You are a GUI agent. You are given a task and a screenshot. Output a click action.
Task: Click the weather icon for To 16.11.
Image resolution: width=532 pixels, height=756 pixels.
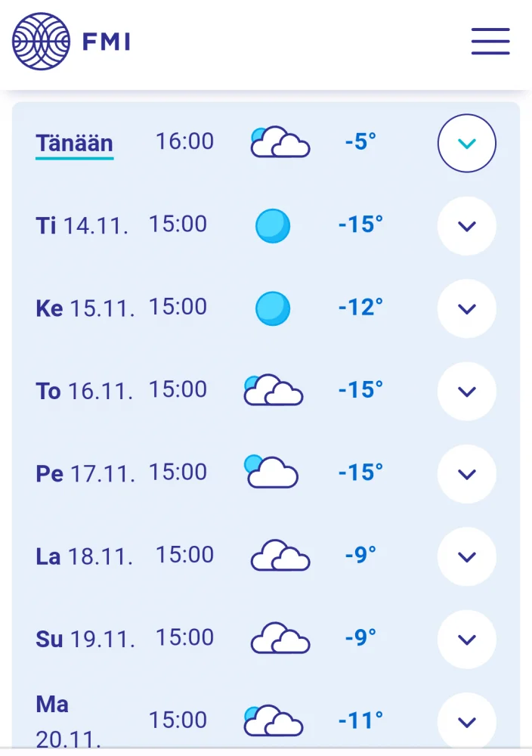(273, 390)
